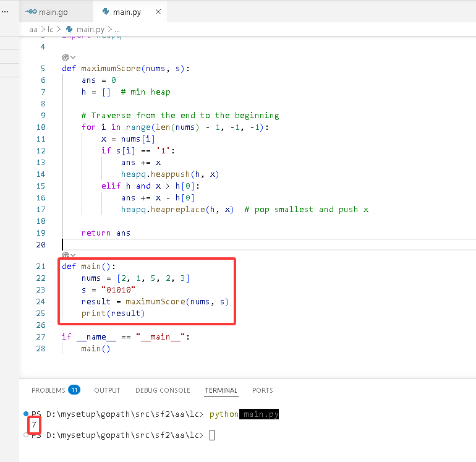
Task: Click the Go file icon on main.go tab
Action: pos(31,12)
